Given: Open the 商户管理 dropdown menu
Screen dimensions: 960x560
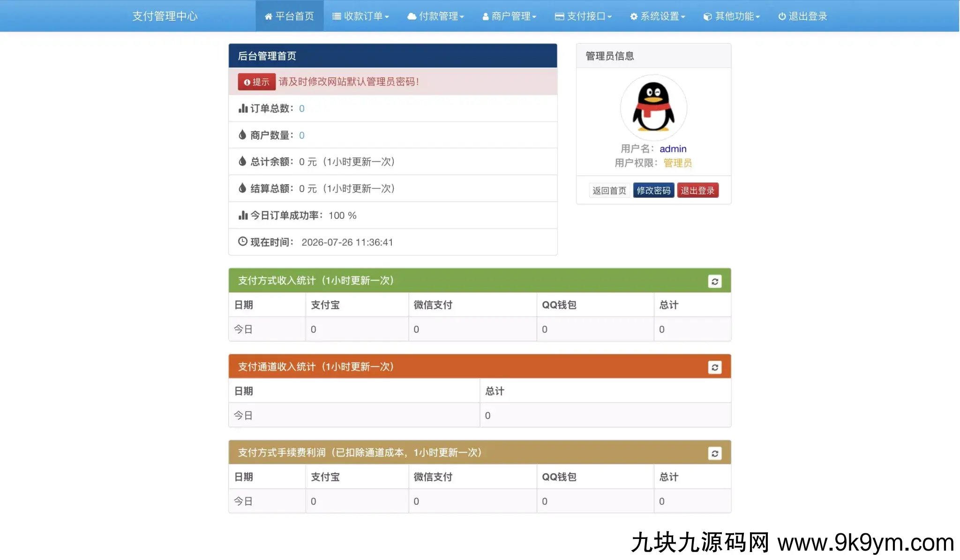Looking at the screenshot, I should pyautogui.click(x=509, y=16).
